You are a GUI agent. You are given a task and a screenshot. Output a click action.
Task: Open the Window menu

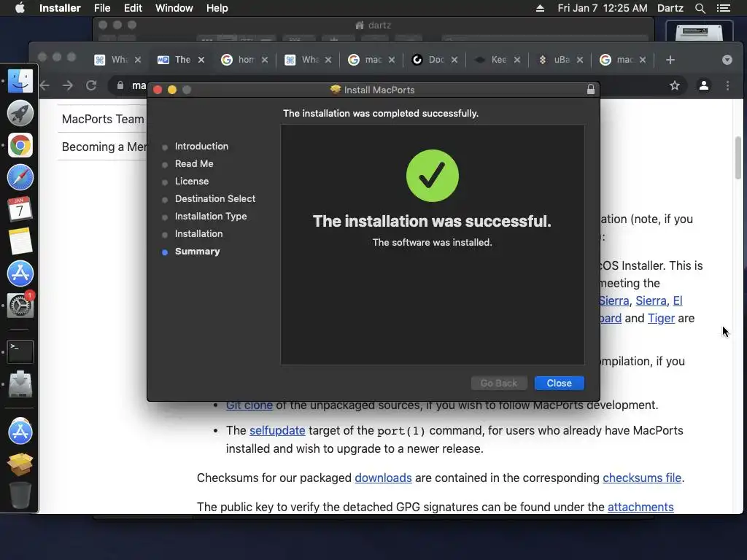(x=174, y=8)
